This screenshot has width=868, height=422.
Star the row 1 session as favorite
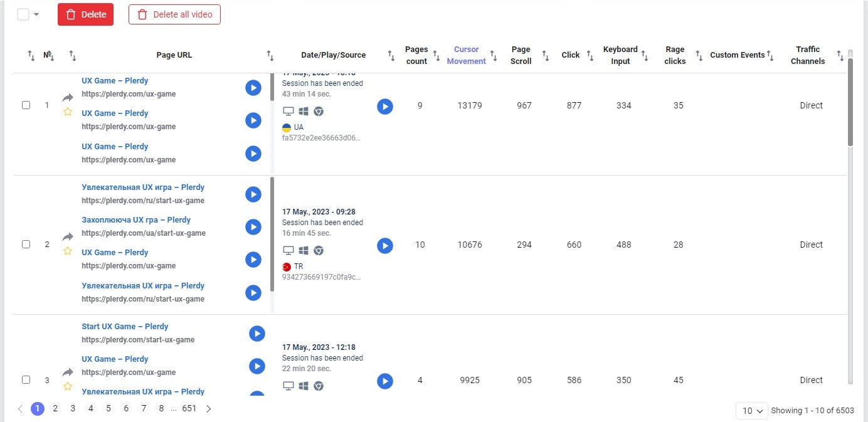tap(68, 112)
